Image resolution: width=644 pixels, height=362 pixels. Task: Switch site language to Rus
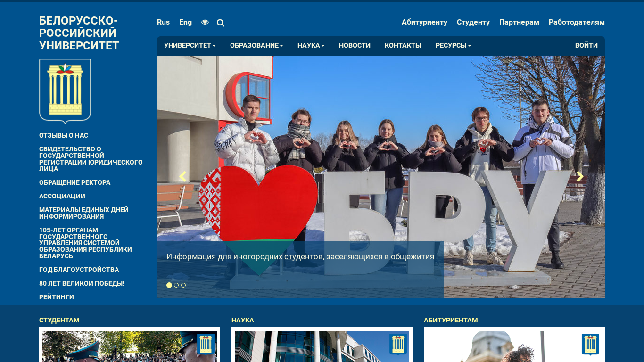(163, 22)
